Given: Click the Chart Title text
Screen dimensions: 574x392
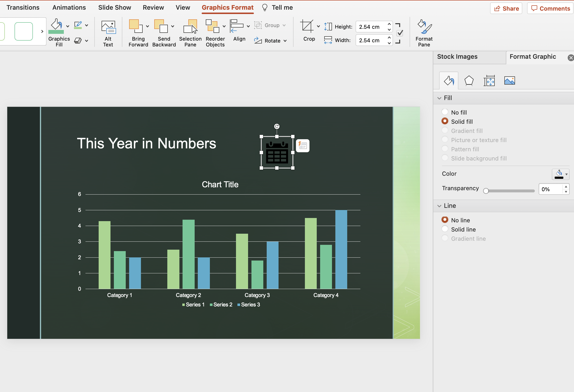Looking at the screenshot, I should click(x=220, y=184).
